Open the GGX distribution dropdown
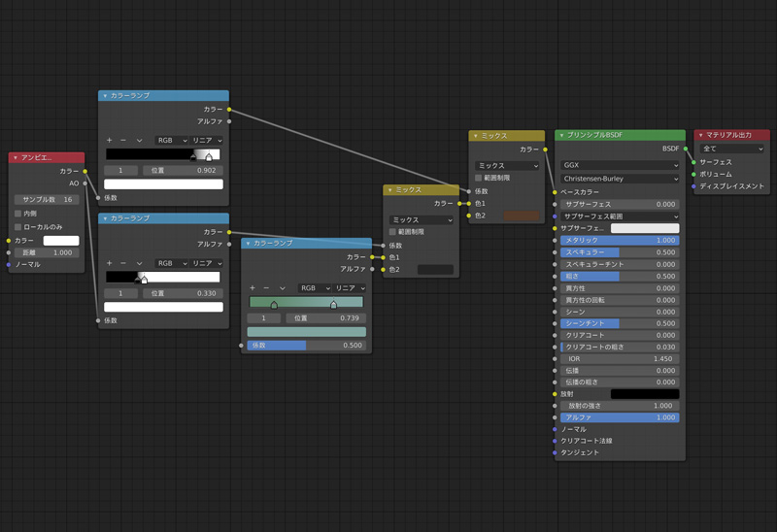Viewport: 777px width, 532px height. (620, 166)
